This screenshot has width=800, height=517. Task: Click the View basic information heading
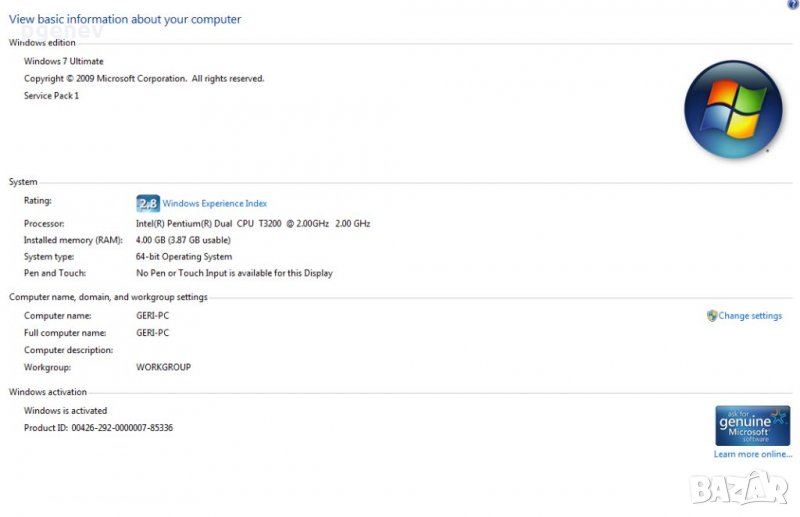click(125, 19)
